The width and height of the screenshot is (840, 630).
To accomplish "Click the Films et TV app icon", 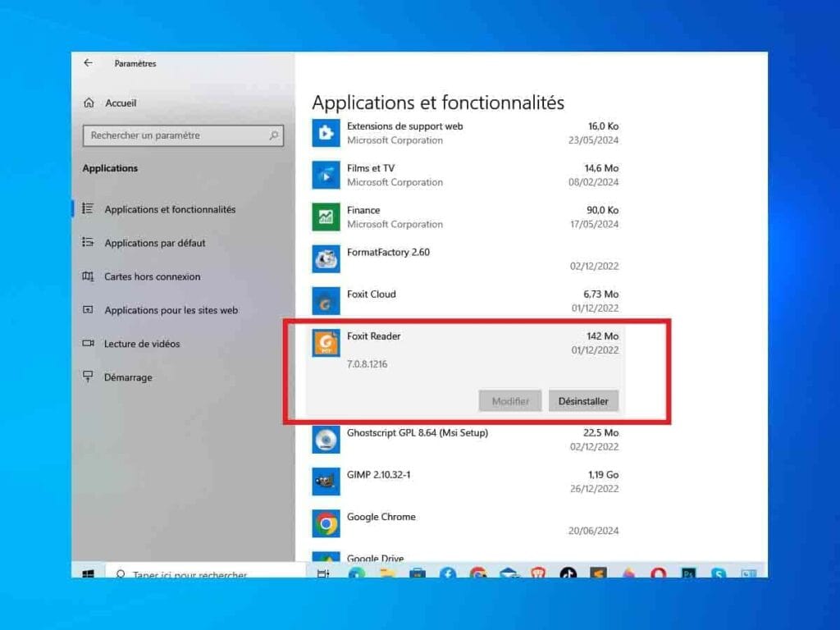I will [x=326, y=175].
